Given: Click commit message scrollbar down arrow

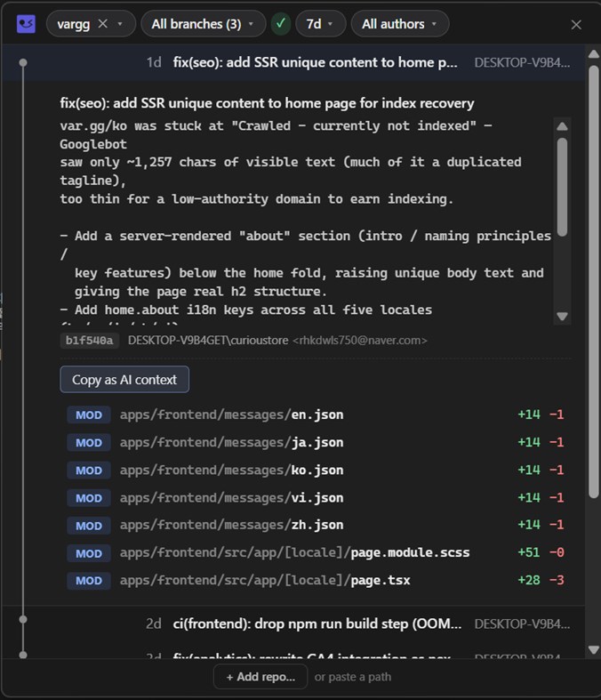Looking at the screenshot, I should 562,316.
